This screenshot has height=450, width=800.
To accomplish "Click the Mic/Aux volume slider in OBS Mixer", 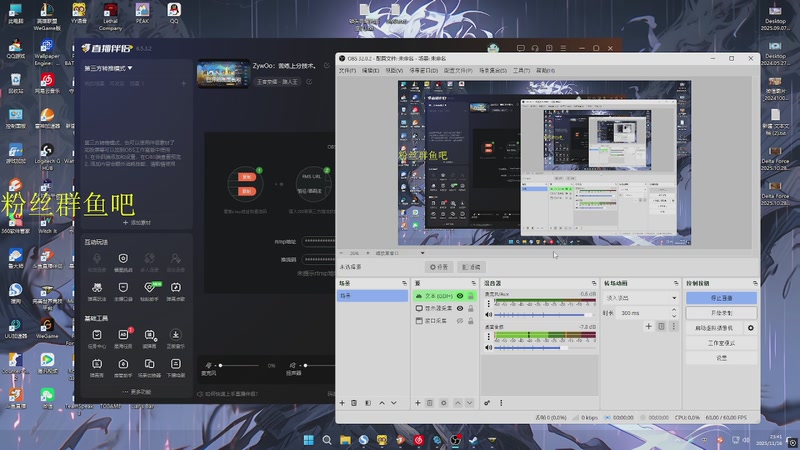I will pyautogui.click(x=544, y=315).
